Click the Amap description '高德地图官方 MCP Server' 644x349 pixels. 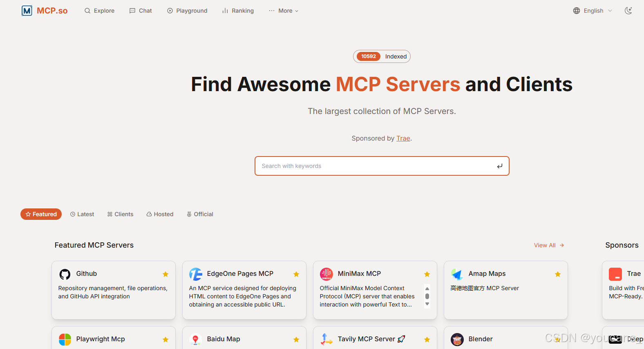tap(485, 288)
